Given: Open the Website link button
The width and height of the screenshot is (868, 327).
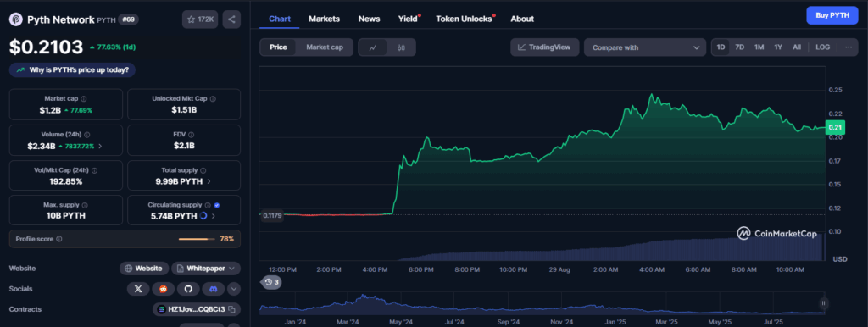Looking at the screenshot, I should pos(144,269).
